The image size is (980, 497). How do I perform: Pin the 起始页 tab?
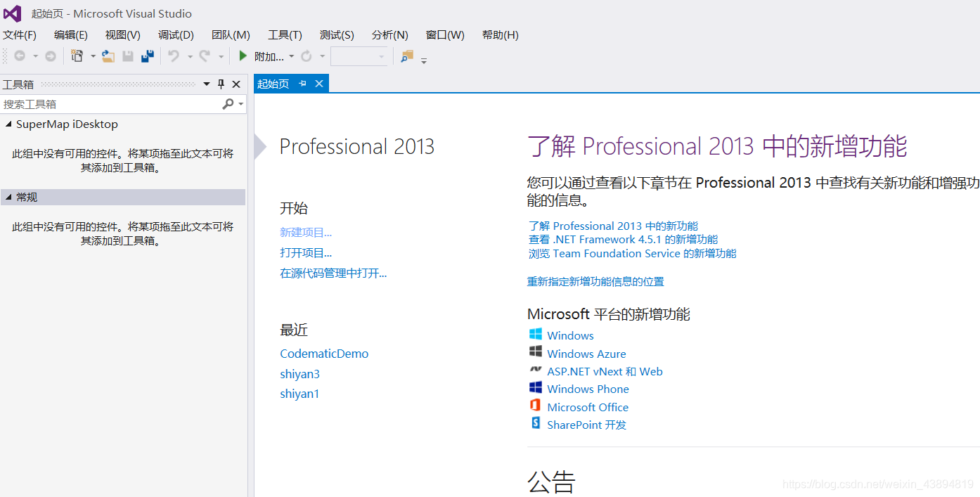pyautogui.click(x=303, y=84)
